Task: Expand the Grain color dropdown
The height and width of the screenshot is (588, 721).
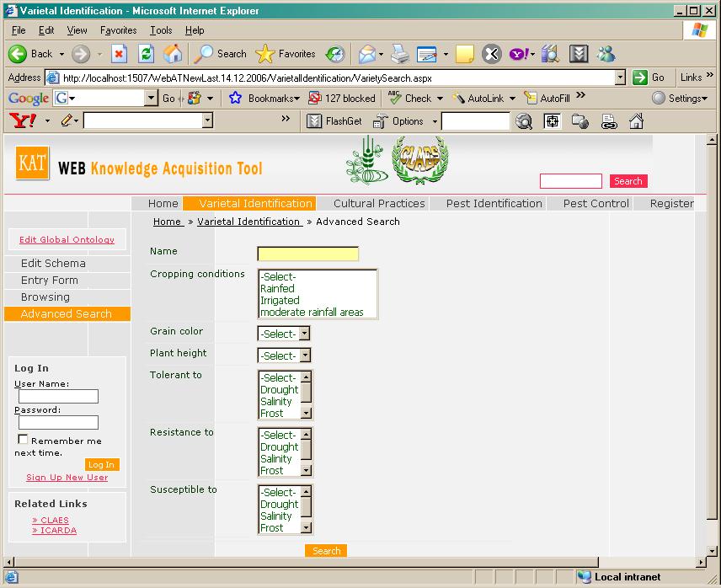Action: click(x=304, y=334)
